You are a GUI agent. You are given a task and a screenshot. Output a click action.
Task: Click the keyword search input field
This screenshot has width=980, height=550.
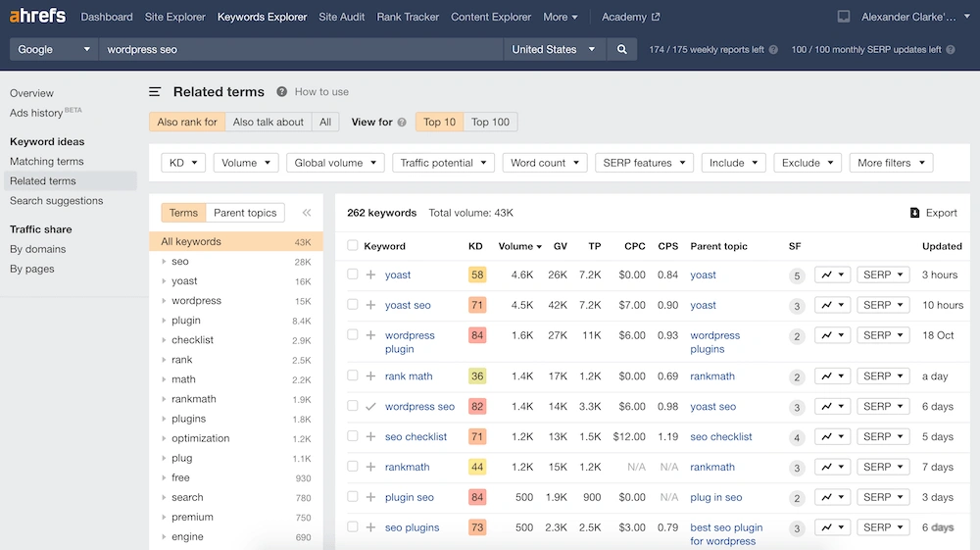299,49
